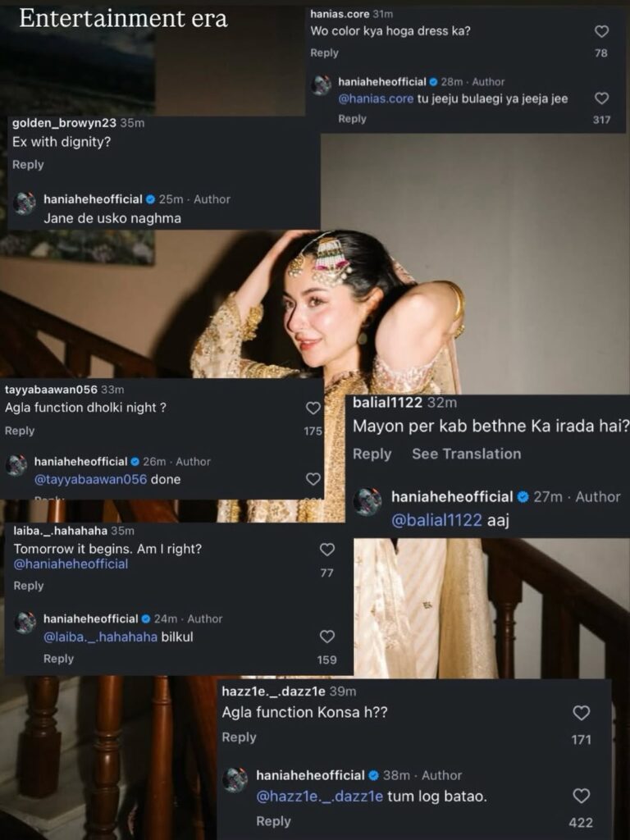Click 'See Translation' under balial1122's comment
This screenshot has width=630, height=840.
pos(466,454)
